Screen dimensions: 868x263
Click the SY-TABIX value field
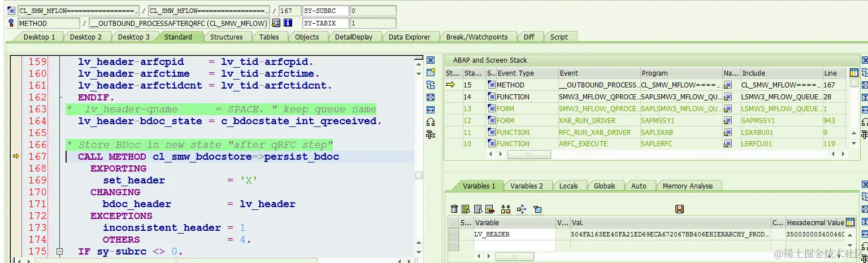coord(373,23)
